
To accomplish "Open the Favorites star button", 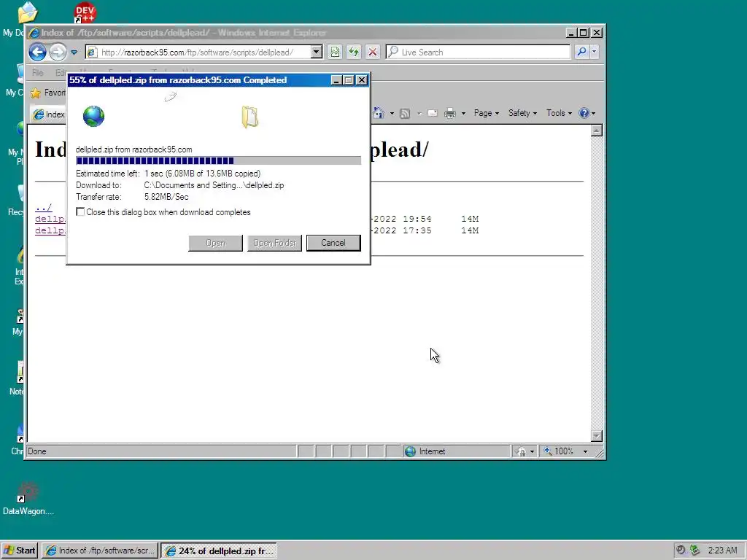I will point(47,93).
